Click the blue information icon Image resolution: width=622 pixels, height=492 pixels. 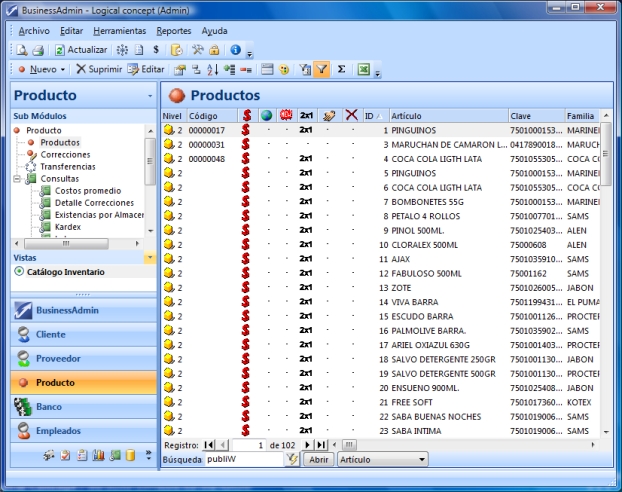coord(235,49)
